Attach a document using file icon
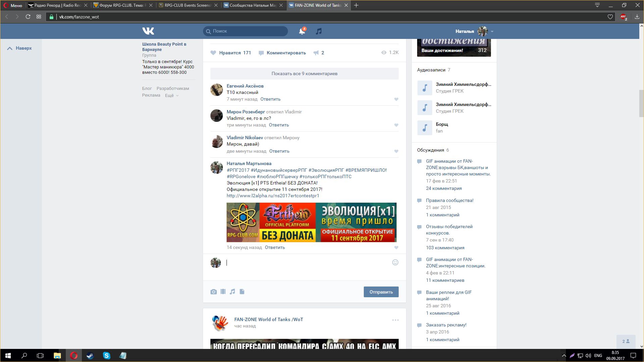 click(242, 292)
